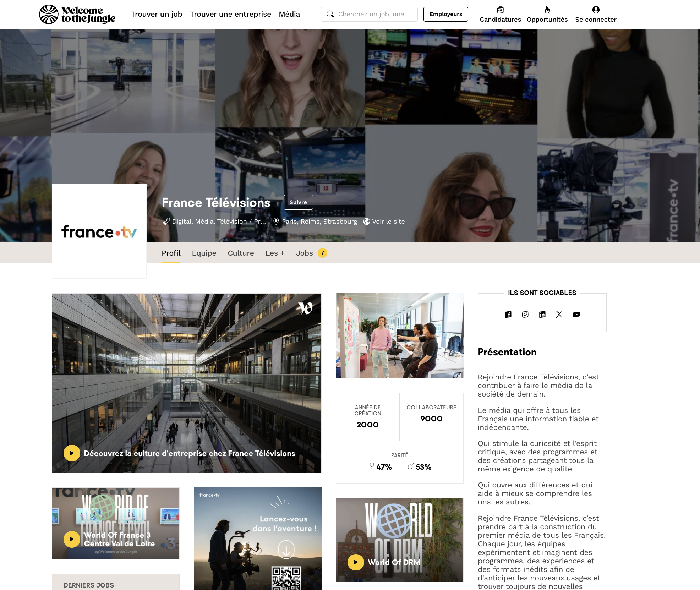The image size is (700, 590).
Task: Click the 53% male parity value
Action: coord(423,467)
